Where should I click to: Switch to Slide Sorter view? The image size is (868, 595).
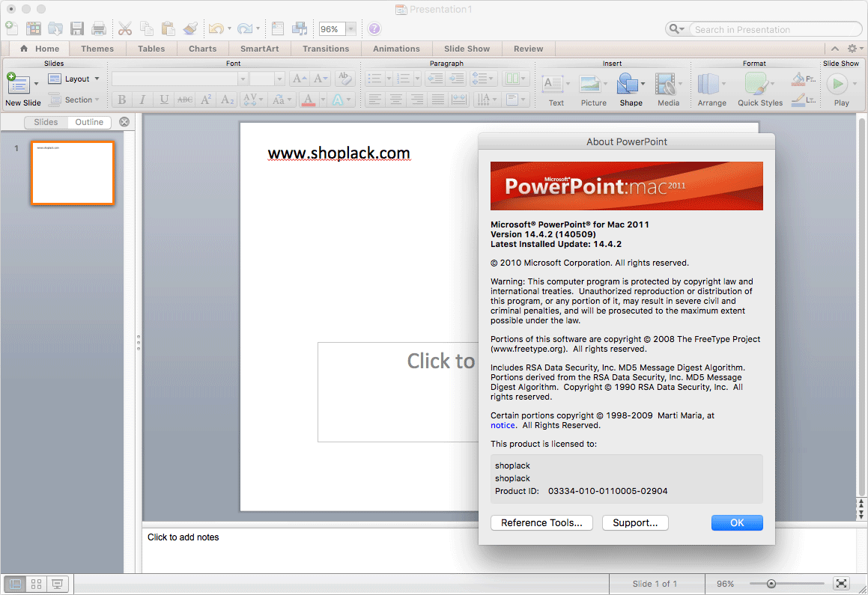click(x=37, y=584)
